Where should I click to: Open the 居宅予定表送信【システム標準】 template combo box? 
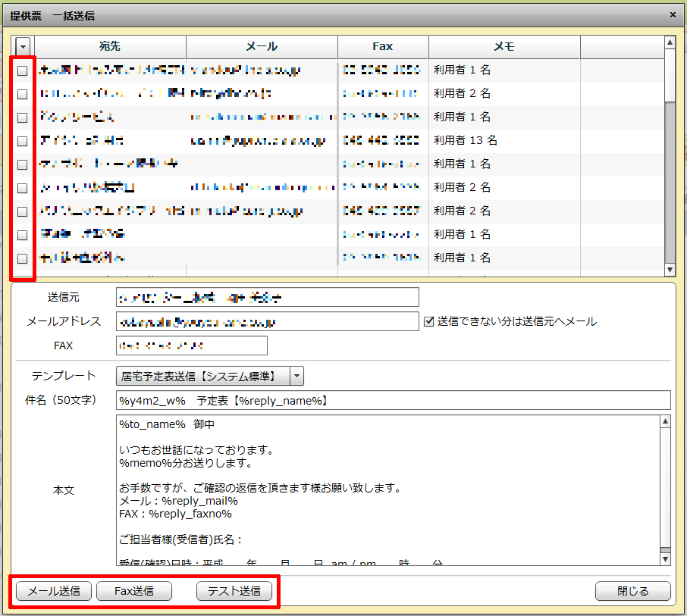(203, 376)
